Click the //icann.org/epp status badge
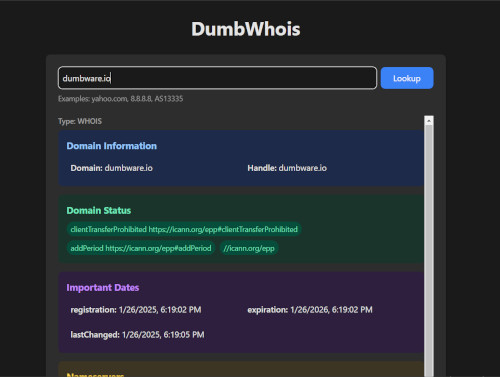The width and height of the screenshot is (500, 377). pos(249,248)
